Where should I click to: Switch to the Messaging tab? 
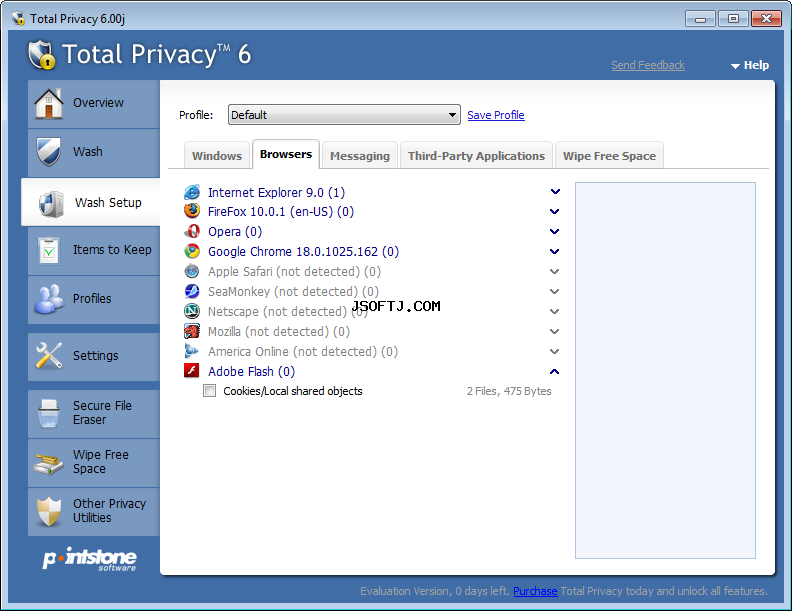(360, 156)
